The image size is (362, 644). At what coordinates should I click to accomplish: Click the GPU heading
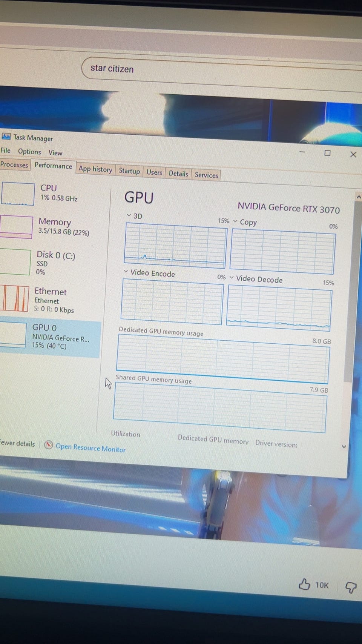coord(139,198)
